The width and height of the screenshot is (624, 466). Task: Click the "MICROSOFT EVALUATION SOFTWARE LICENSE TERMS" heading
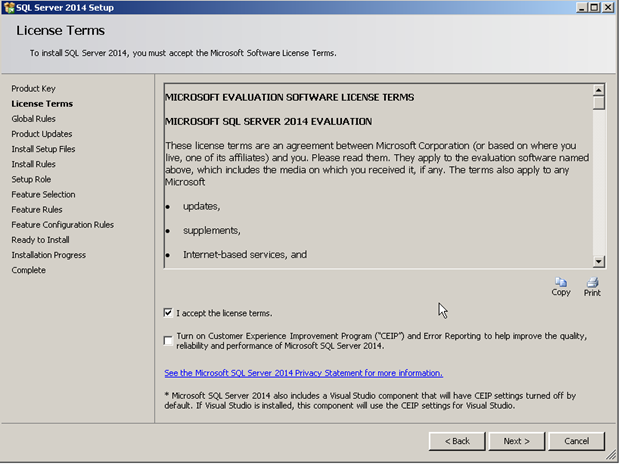coord(291,98)
